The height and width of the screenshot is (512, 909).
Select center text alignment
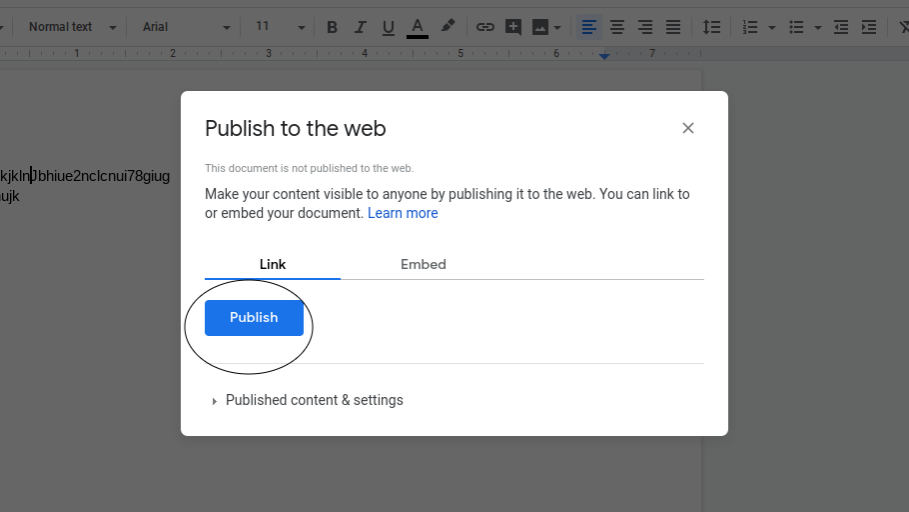coord(617,27)
